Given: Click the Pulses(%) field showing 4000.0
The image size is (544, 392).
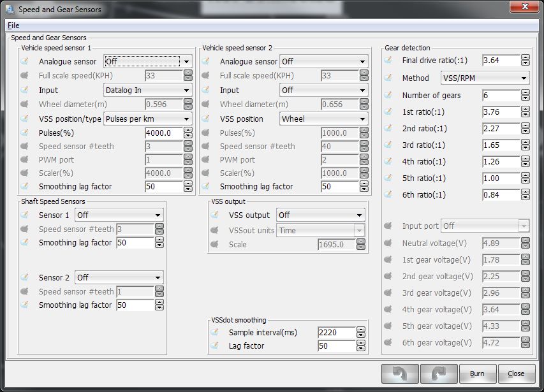Looking at the screenshot, I should 163,133.
